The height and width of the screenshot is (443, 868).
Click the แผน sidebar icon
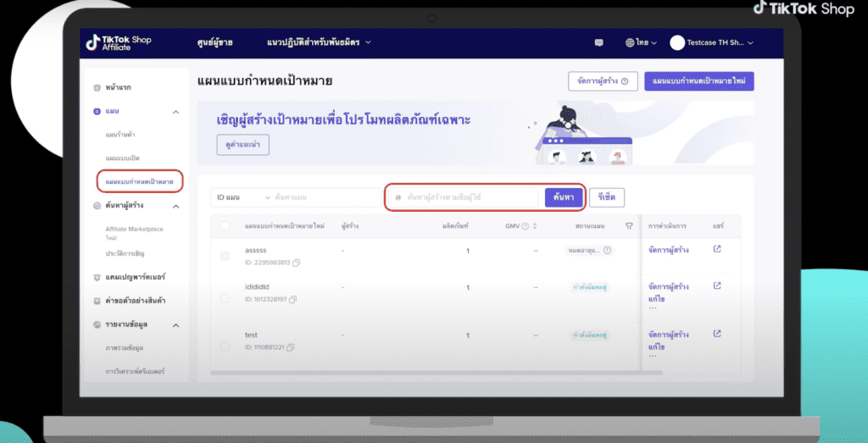(x=97, y=111)
